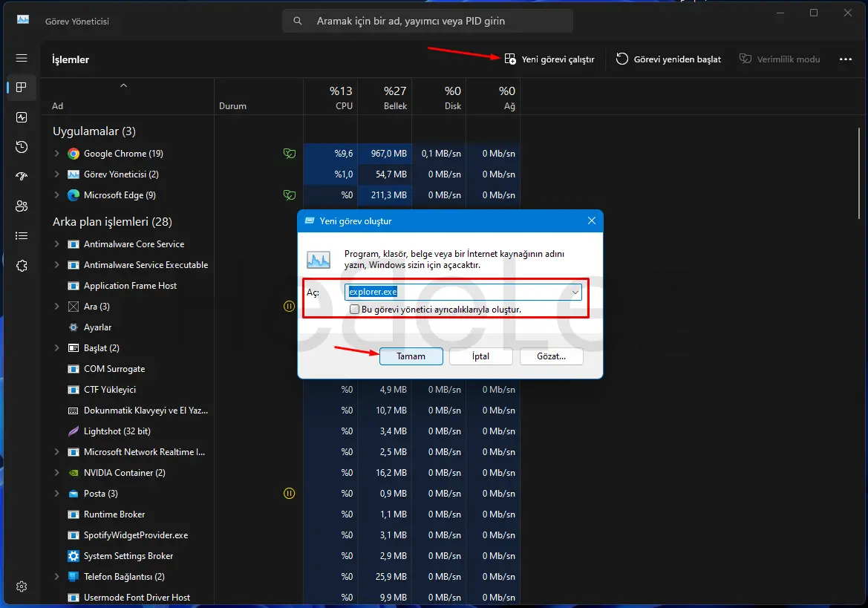Close the 'Yeni görev oluştur' dialog
868x608 pixels.
point(591,220)
